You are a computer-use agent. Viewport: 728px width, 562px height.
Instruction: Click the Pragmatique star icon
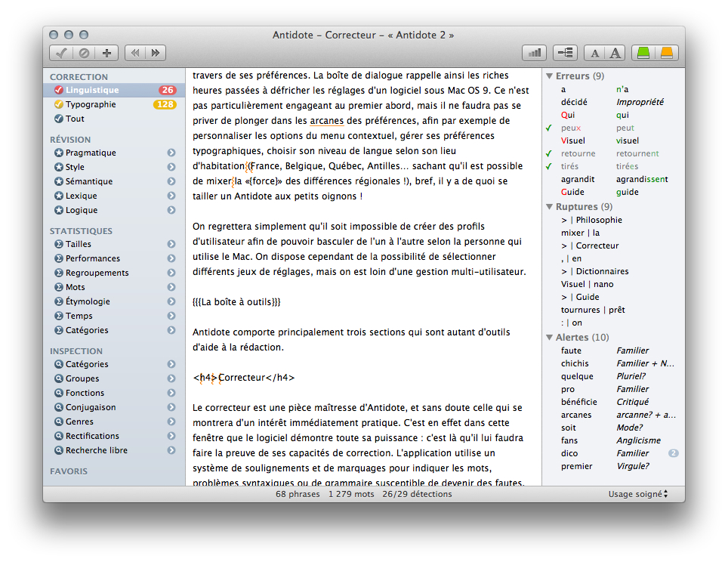tap(58, 153)
